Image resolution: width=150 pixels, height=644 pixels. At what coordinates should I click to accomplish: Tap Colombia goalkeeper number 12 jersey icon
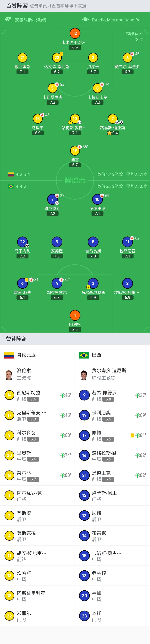(x=75, y=33)
